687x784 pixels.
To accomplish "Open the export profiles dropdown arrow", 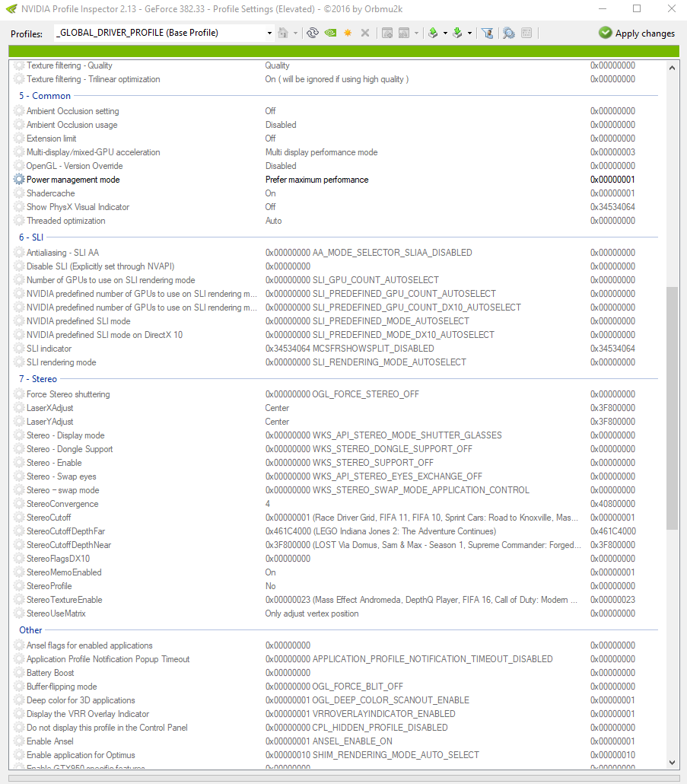I will (x=444, y=33).
